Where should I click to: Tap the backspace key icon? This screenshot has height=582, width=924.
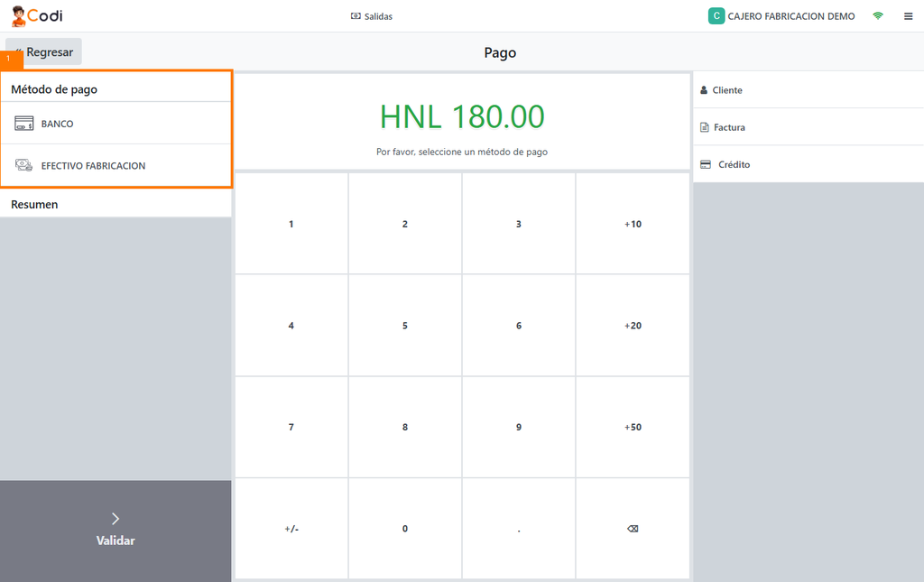pos(633,529)
